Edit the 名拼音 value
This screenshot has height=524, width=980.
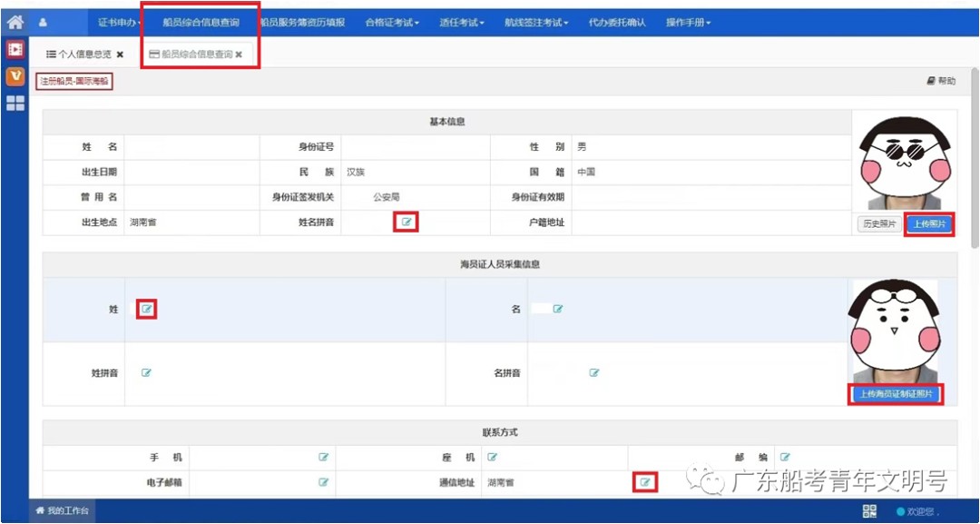(594, 372)
